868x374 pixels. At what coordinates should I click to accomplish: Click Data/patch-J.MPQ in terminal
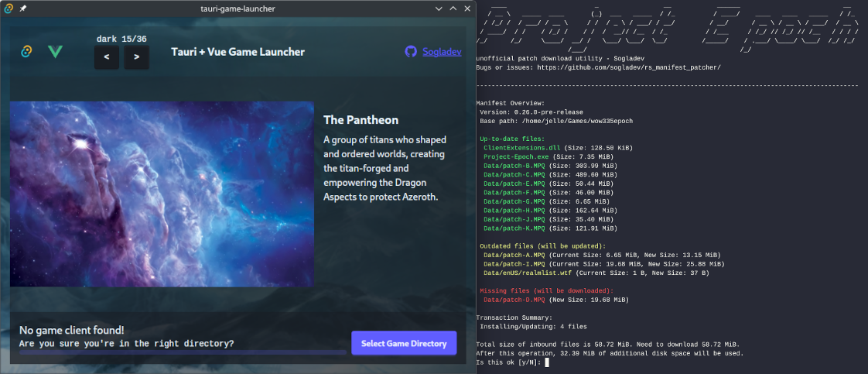[x=514, y=219]
